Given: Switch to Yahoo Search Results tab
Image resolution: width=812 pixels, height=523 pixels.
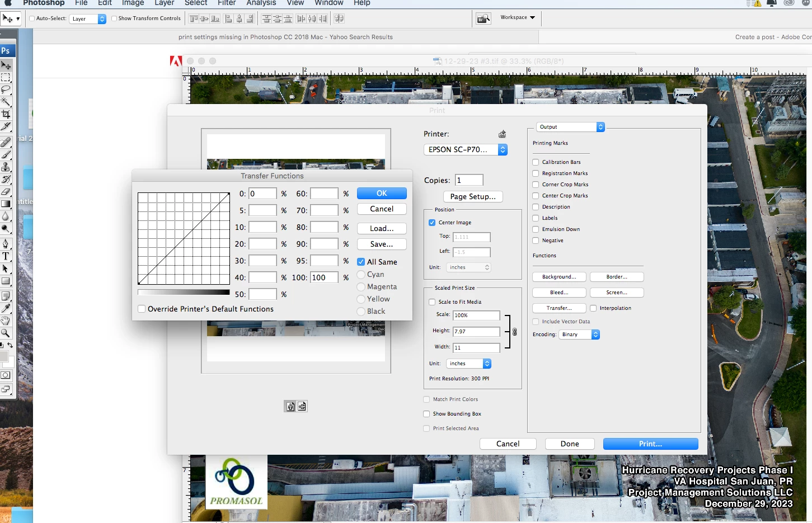Looking at the screenshot, I should [x=285, y=37].
